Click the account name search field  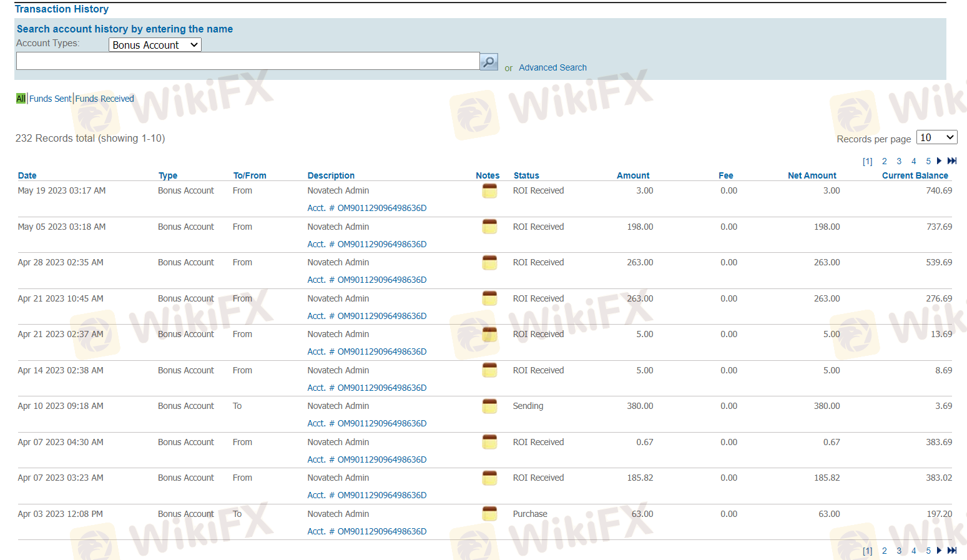(247, 61)
